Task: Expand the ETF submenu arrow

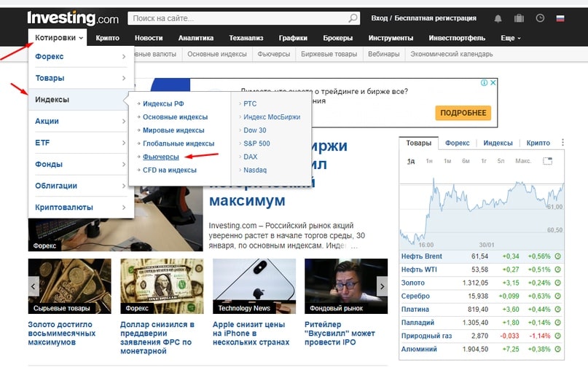Action: point(124,143)
